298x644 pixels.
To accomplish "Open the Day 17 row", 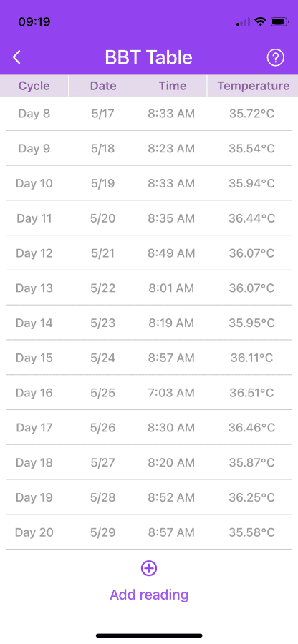I will coord(149,428).
